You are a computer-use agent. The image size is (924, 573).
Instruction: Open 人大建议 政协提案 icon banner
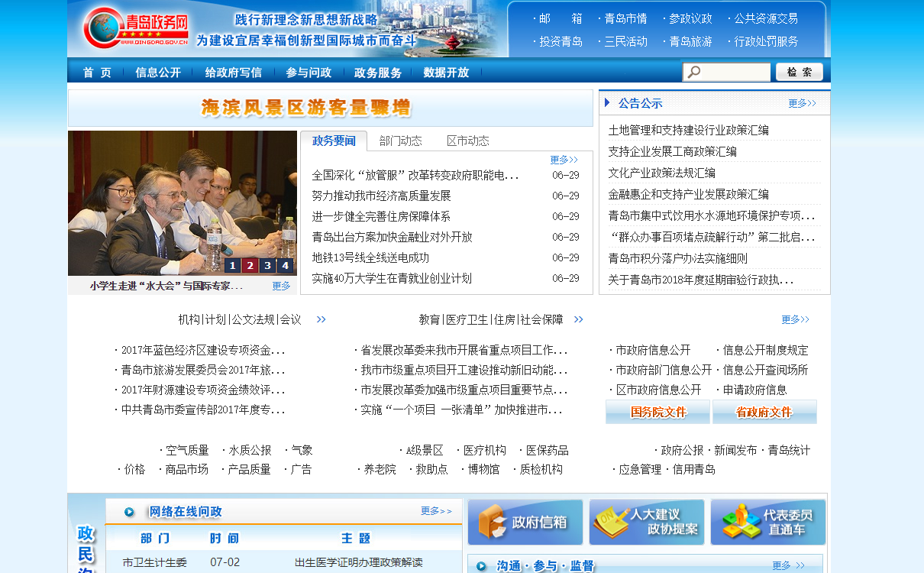646,523
